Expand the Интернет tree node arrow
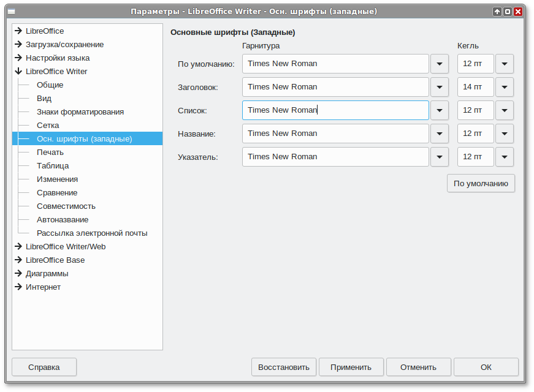The image size is (534, 392). click(x=18, y=287)
